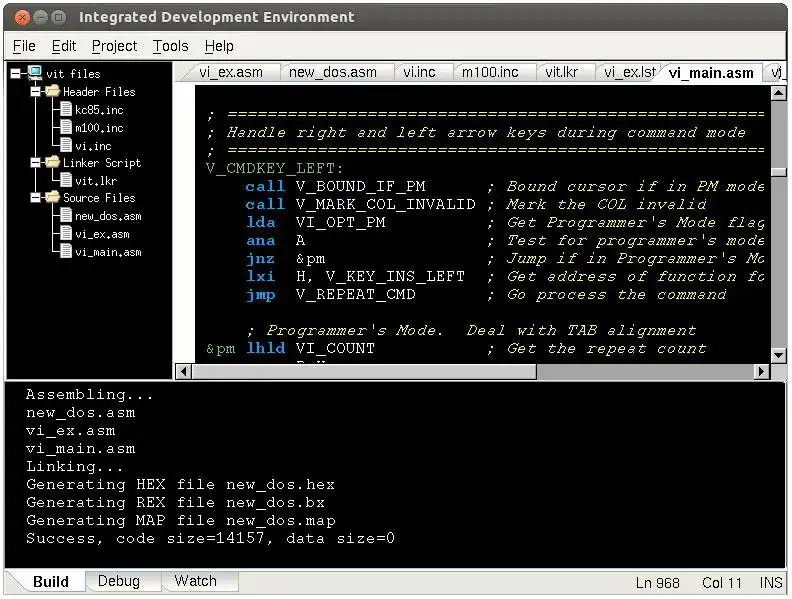Switch to the vi_ex.asm tab
The width and height of the screenshot is (792, 599).
231,72
